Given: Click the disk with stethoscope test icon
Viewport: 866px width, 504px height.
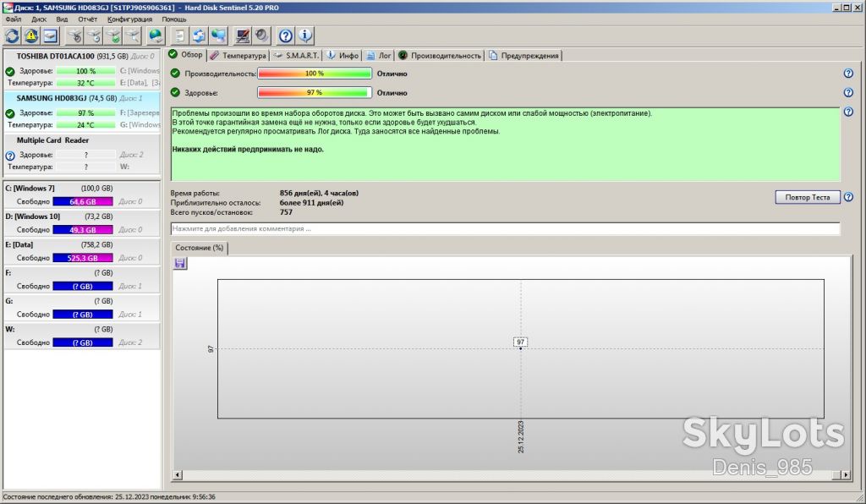Looking at the screenshot, I should coord(74,36).
